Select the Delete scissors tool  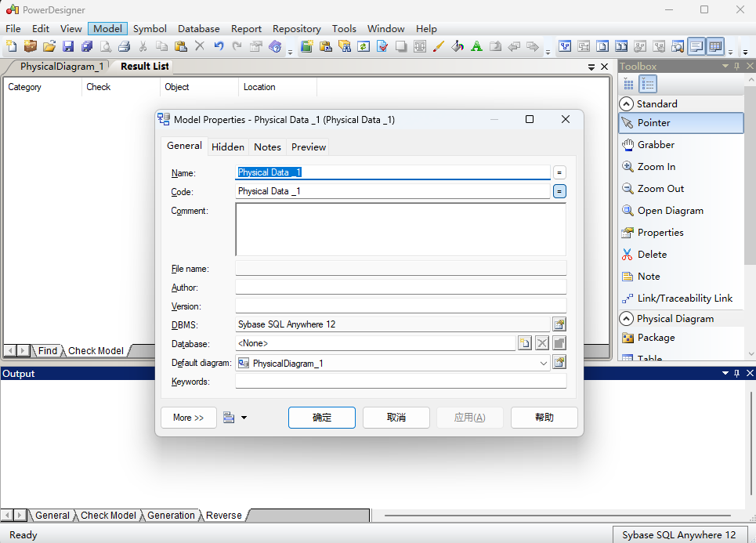(682, 254)
